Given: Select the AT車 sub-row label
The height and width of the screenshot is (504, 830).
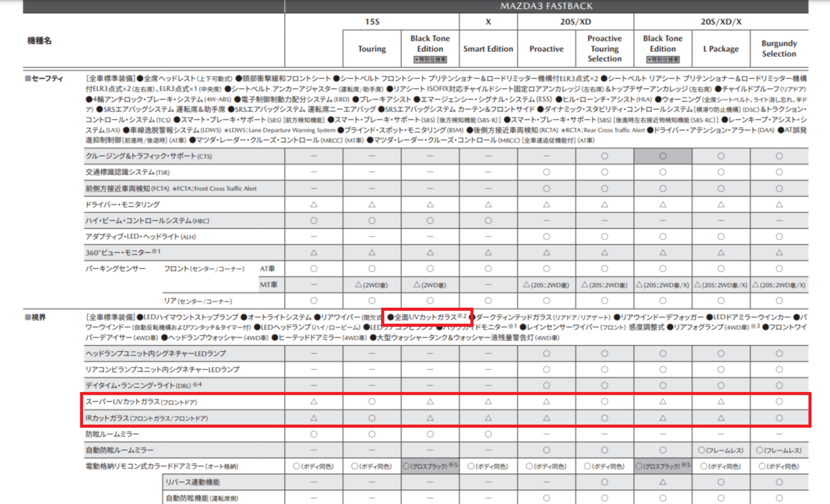Looking at the screenshot, I should [268, 268].
